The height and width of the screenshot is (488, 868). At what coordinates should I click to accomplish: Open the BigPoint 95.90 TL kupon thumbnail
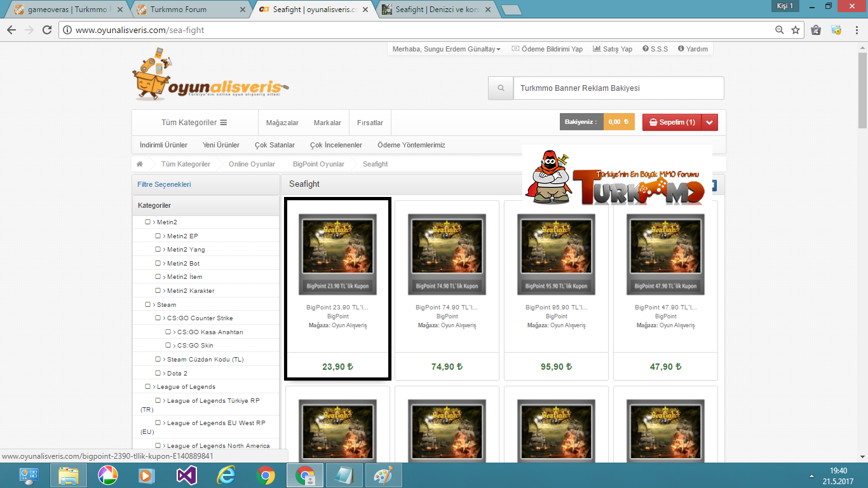click(x=556, y=254)
